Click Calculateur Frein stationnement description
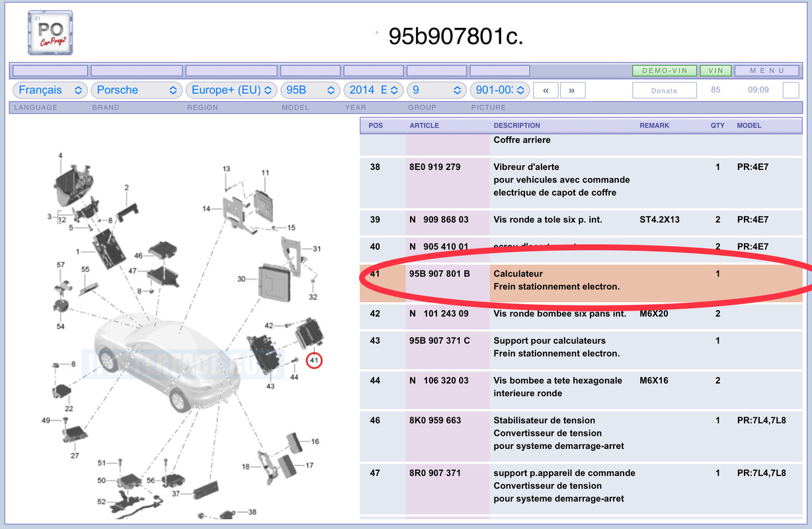 [557, 280]
